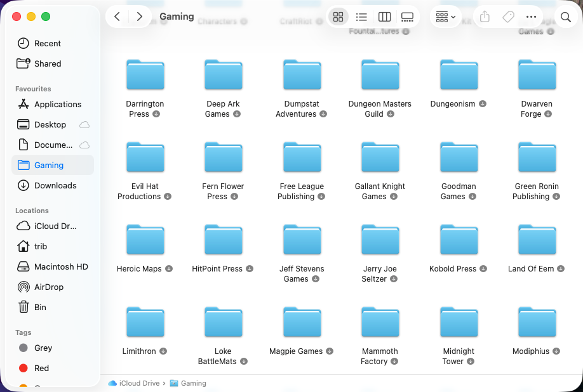Select the Fern Flower Press folder

223,157
